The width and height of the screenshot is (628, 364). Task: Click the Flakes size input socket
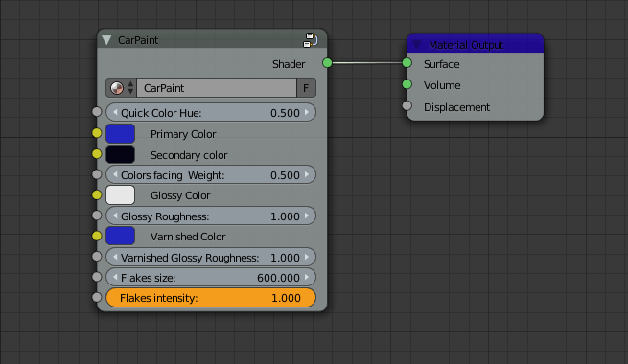[97, 277]
